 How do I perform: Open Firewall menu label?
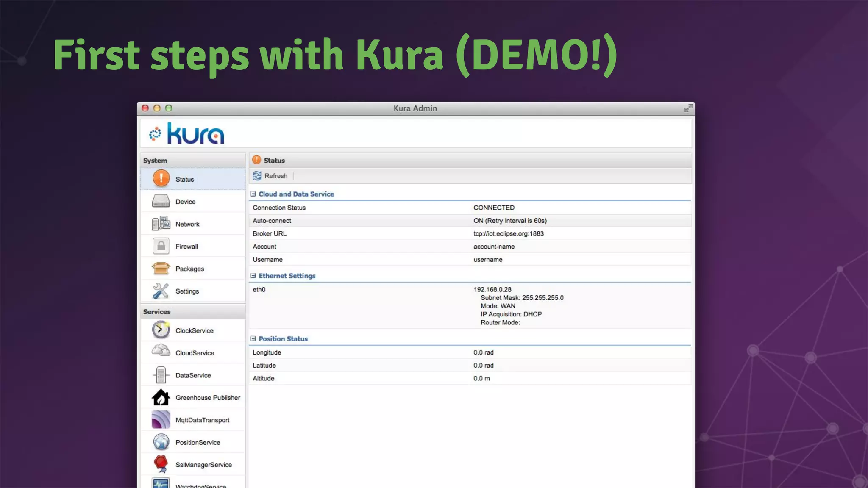click(x=186, y=247)
